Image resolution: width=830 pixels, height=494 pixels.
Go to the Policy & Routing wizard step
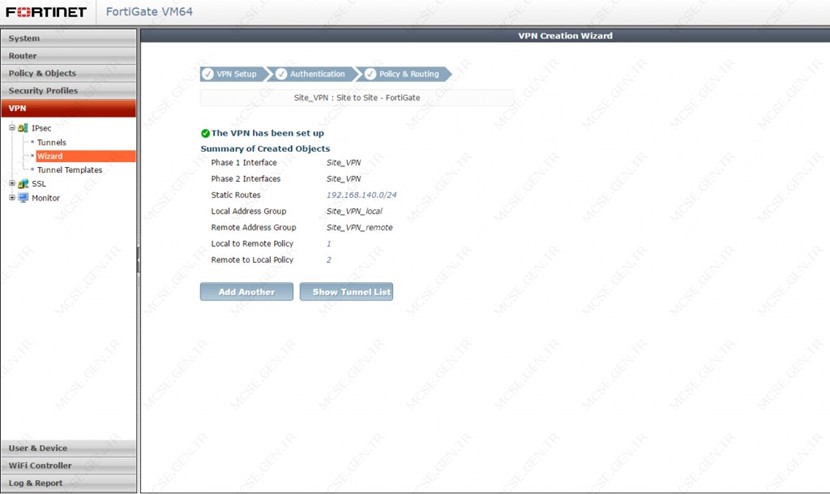(407, 74)
